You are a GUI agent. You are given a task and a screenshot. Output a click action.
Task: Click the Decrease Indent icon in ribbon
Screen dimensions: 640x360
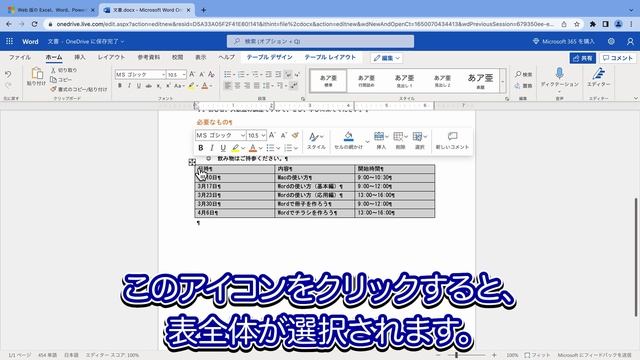tap(269, 74)
